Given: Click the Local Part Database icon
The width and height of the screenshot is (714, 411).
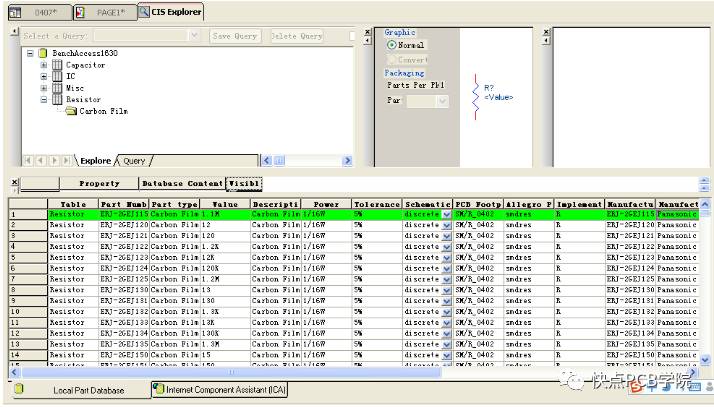Looking at the screenshot, I should [x=19, y=389].
